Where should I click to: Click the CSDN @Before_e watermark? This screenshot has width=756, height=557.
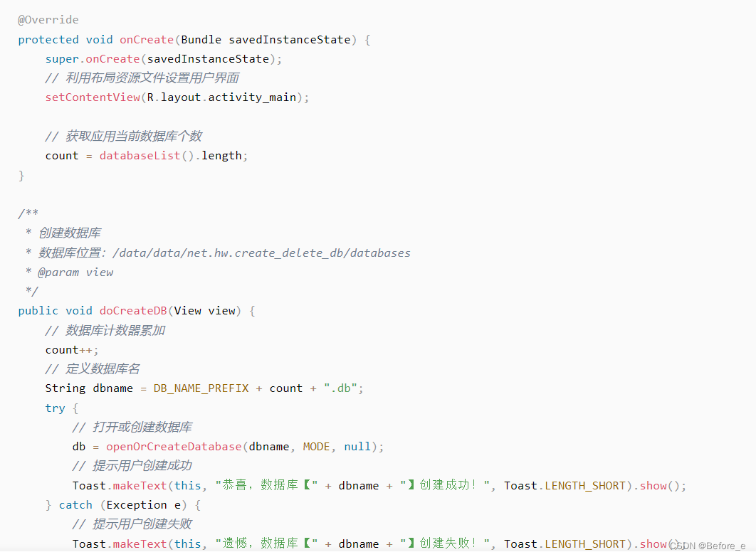[x=707, y=546]
